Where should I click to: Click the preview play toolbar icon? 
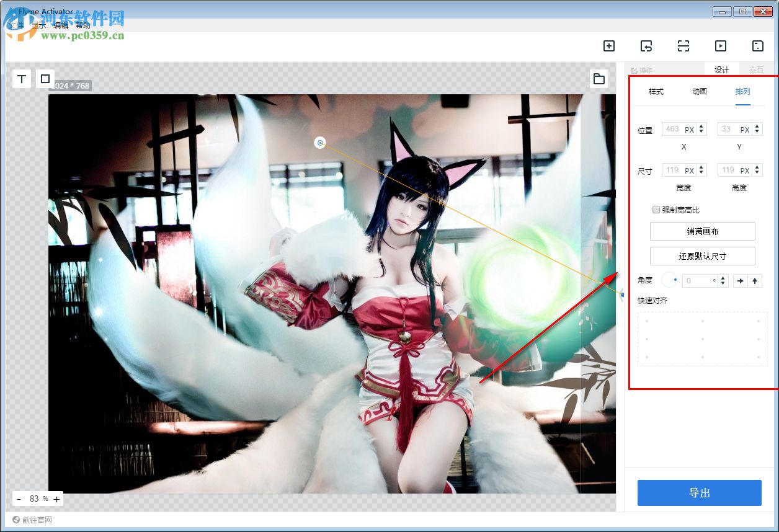click(x=720, y=46)
